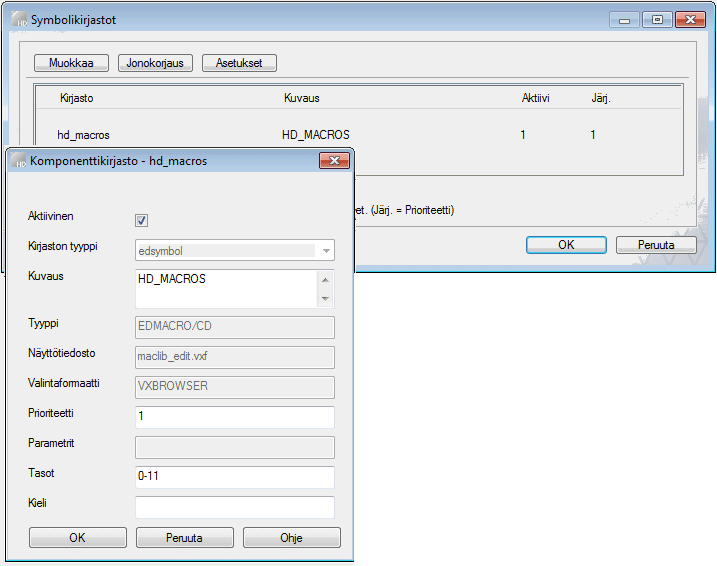Select the hd_macros library row

(x=84, y=135)
